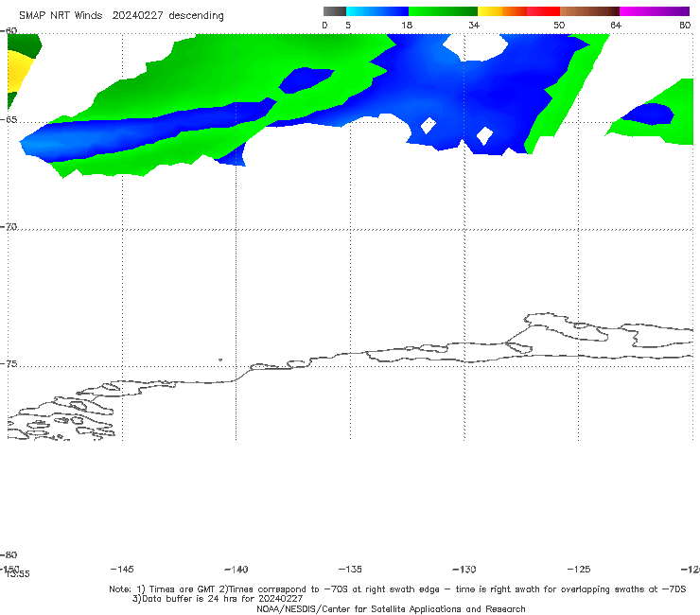
Task: Click the magenta-purple segment of the colorbar
Action: click(x=655, y=11)
